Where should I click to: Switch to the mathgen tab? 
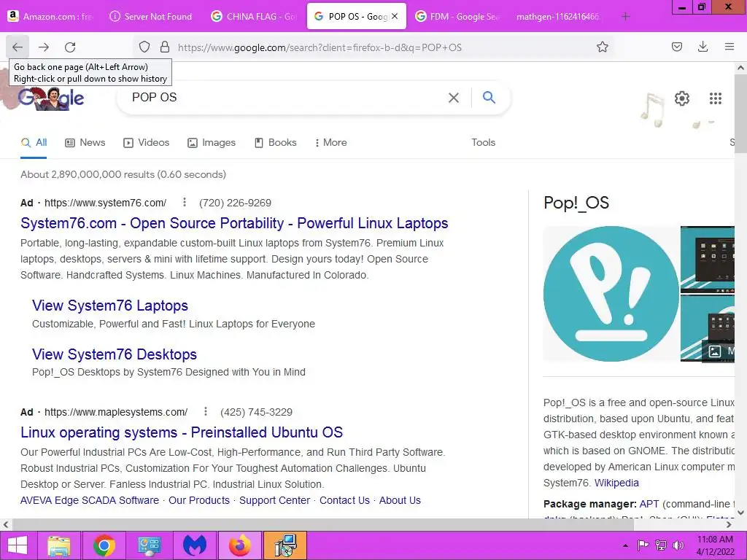click(558, 17)
